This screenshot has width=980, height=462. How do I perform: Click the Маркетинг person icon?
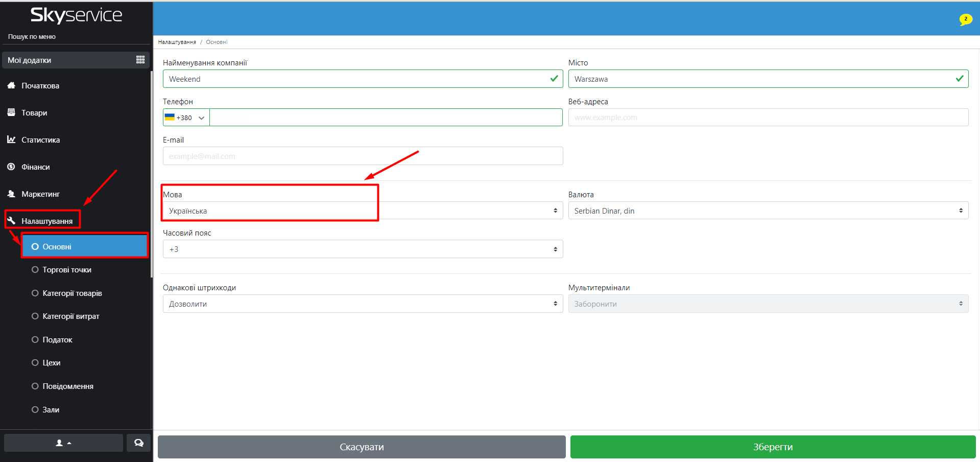point(11,194)
